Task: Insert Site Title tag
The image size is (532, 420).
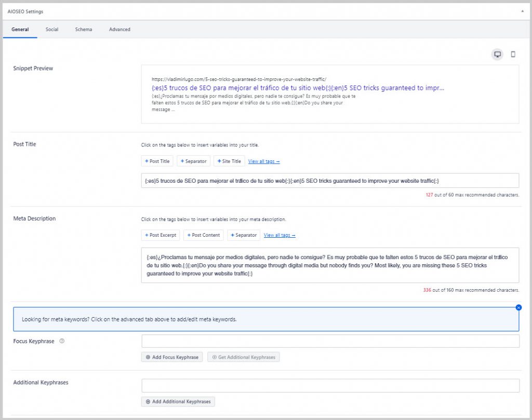Action: (x=229, y=161)
